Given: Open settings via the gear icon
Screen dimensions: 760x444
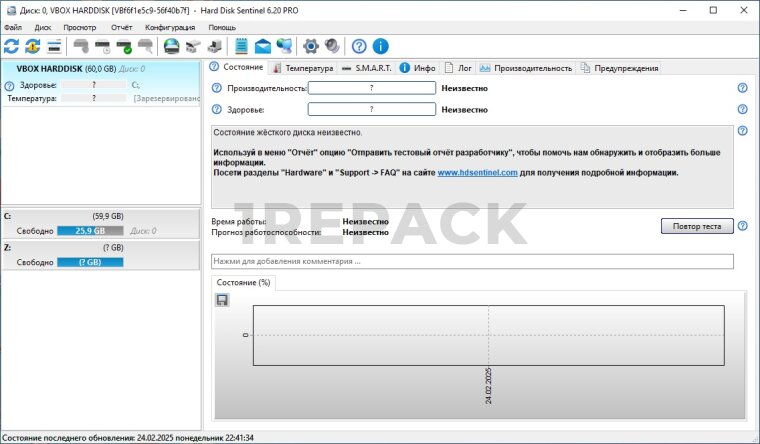Looking at the screenshot, I should [311, 46].
